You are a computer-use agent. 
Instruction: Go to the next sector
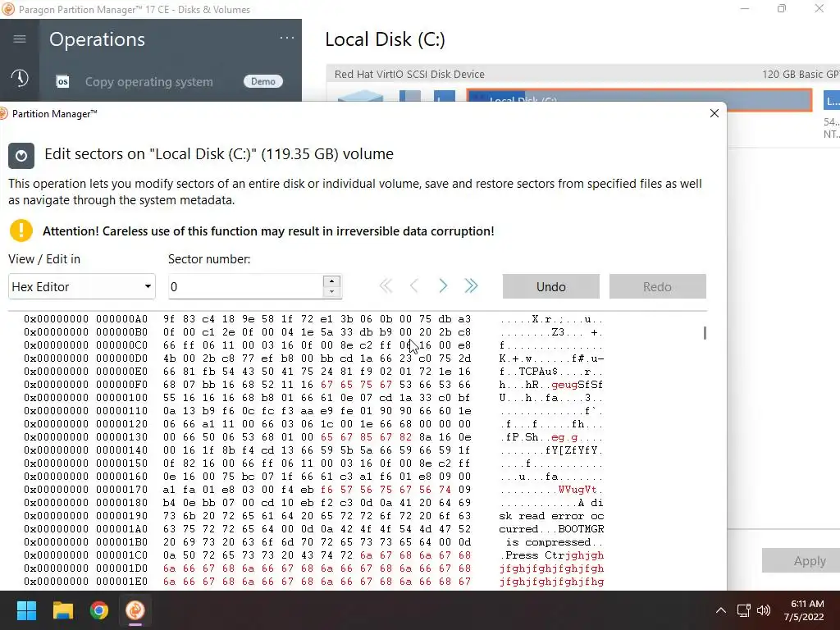tap(443, 286)
